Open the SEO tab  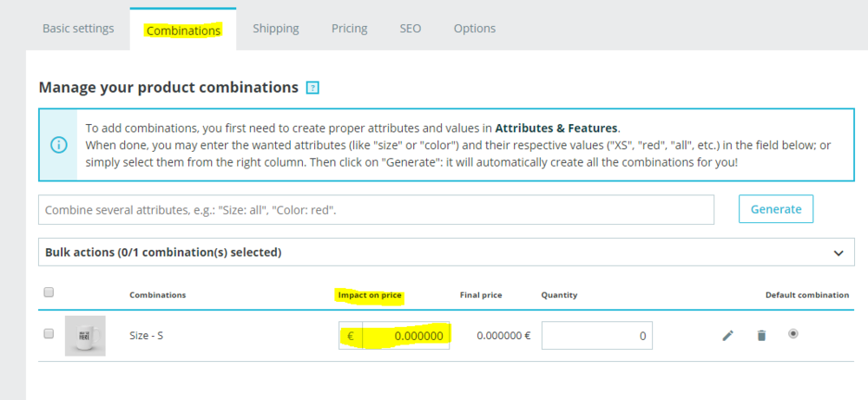(x=411, y=29)
